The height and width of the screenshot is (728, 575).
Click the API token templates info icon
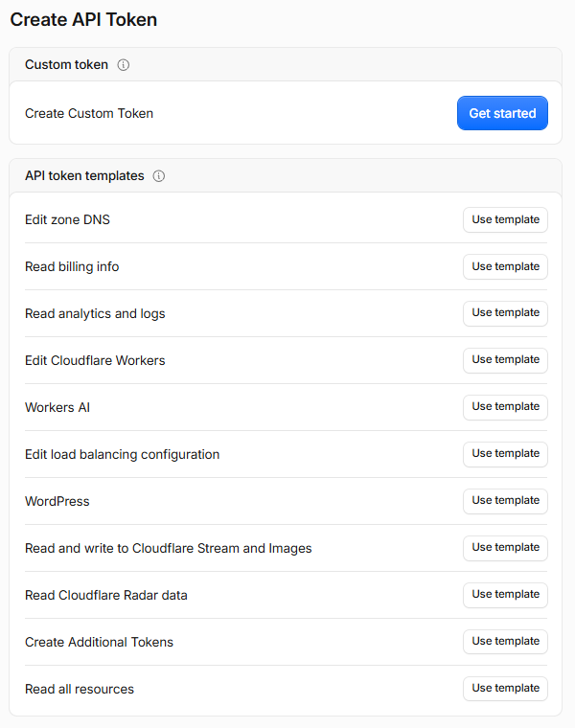(x=159, y=176)
